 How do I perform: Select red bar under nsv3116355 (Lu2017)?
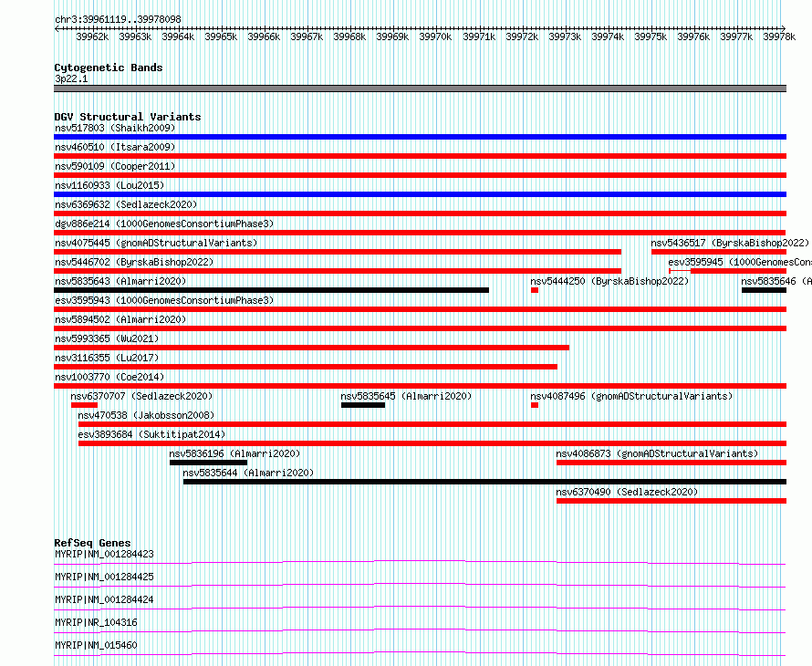306,367
